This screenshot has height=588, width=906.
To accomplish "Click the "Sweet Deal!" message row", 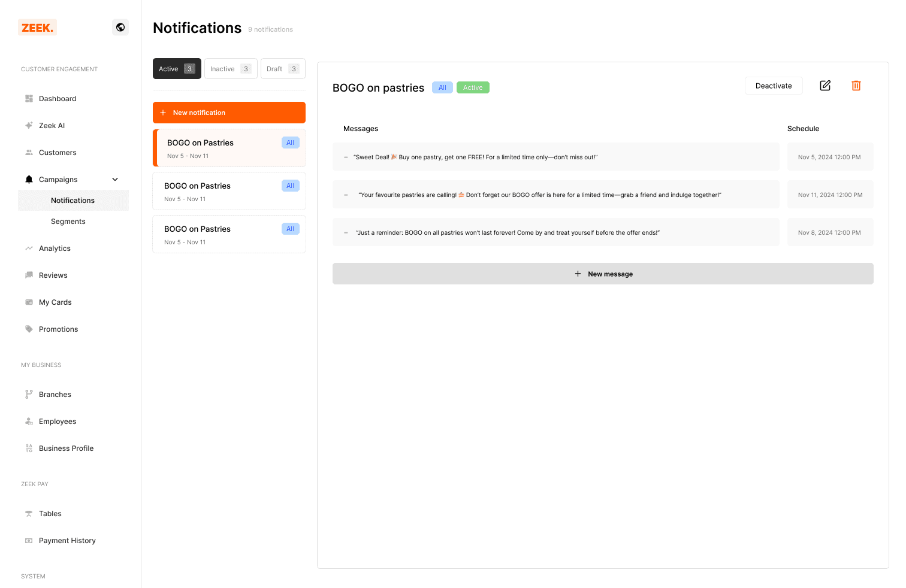I will [x=556, y=157].
